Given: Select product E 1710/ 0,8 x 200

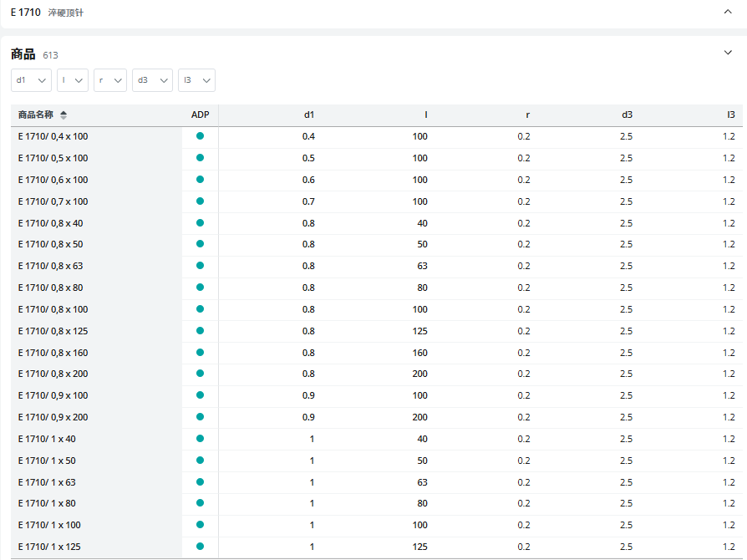Looking at the screenshot, I should point(53,374).
